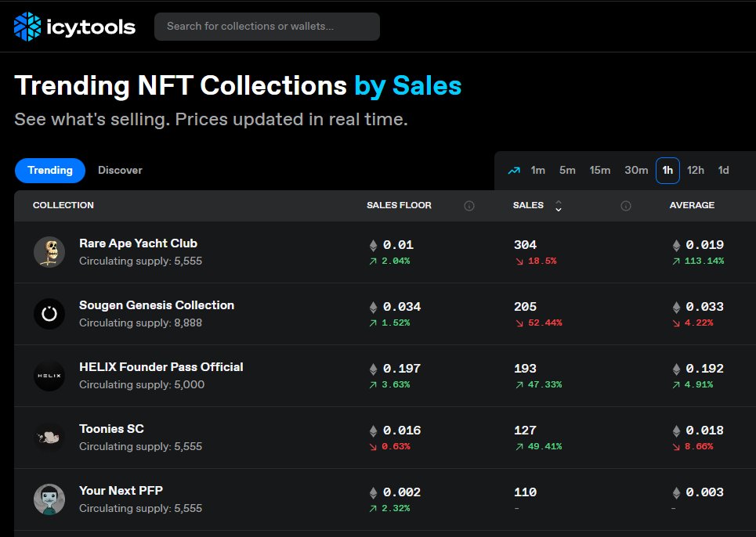Click the Ethereum icon beside floor 0.002
The height and width of the screenshot is (537, 756).
pos(373,492)
